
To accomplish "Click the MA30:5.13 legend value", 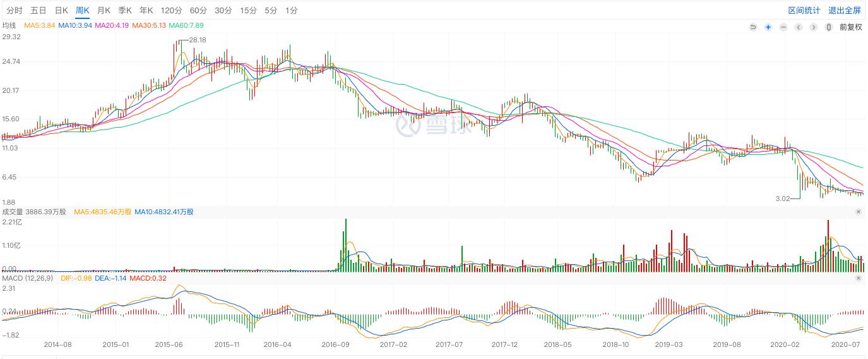I will (x=149, y=25).
